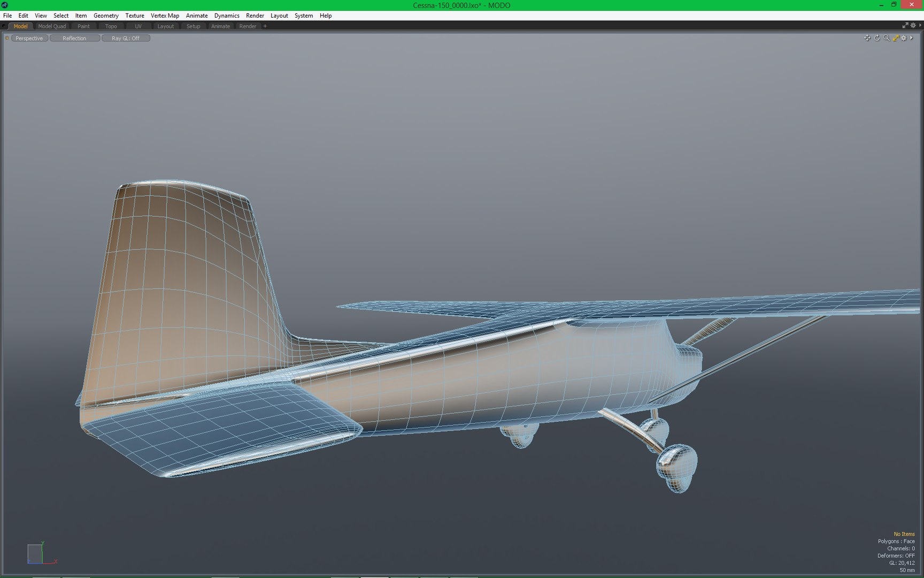The width and height of the screenshot is (924, 578).
Task: Switch to the Paint tab
Action: point(83,26)
